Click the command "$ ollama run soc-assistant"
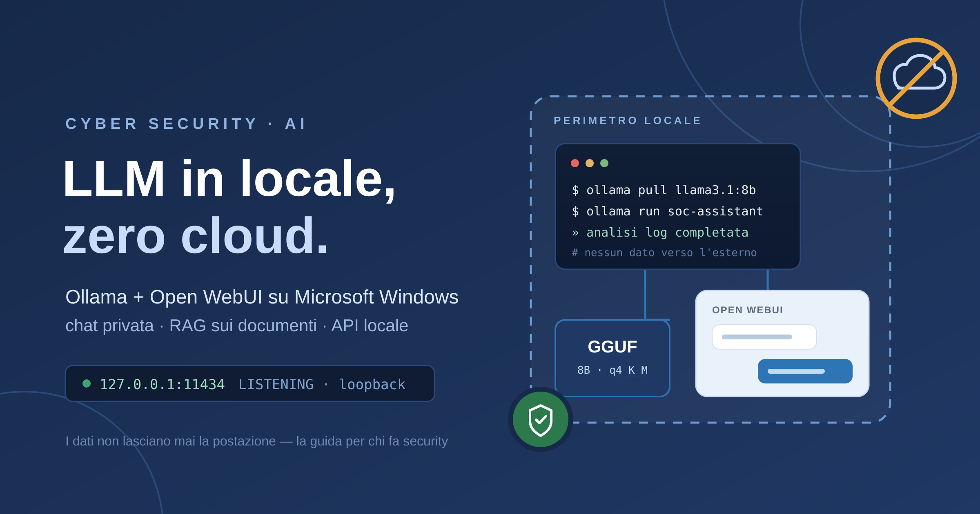 [667, 211]
